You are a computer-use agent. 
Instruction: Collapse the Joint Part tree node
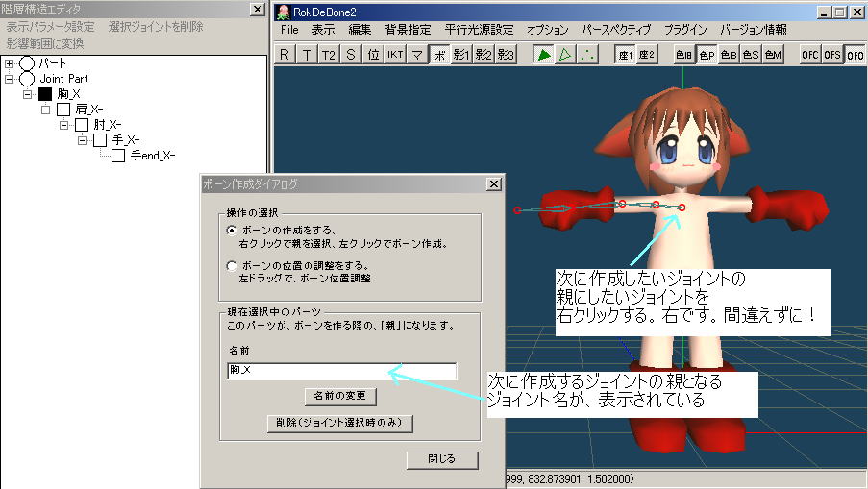(10, 79)
